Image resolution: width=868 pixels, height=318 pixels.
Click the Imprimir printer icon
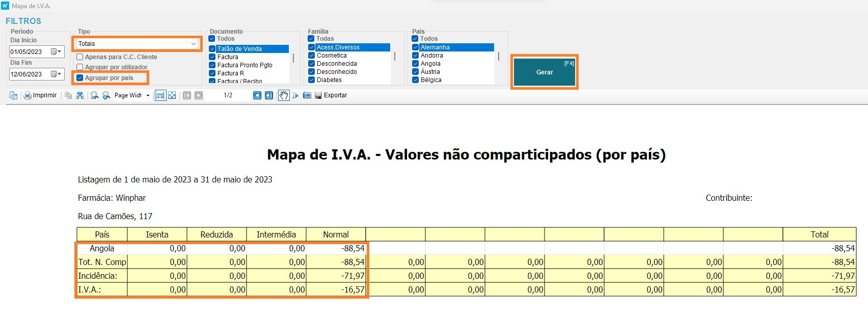[28, 95]
